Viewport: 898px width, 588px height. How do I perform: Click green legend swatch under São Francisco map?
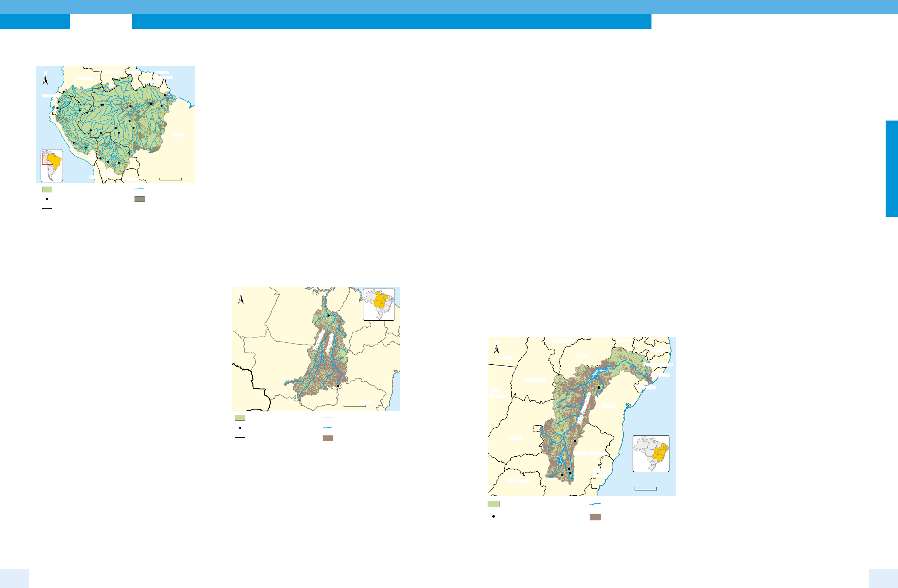[x=493, y=504]
